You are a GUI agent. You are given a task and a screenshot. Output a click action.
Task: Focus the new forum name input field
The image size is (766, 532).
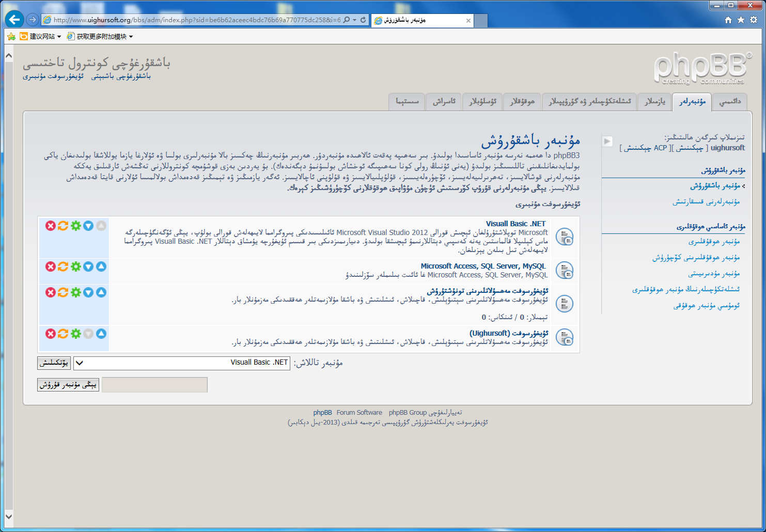coord(154,385)
